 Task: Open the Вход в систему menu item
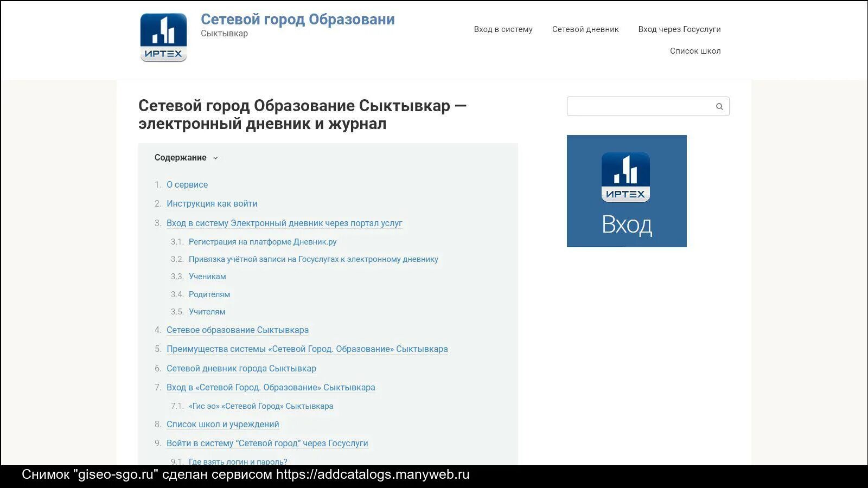(x=503, y=29)
